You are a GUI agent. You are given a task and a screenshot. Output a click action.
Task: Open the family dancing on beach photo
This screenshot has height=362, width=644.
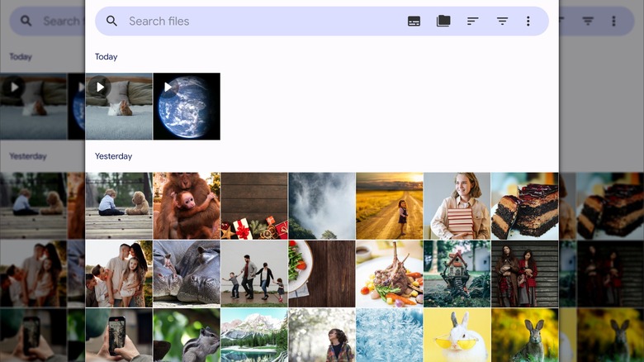click(x=254, y=274)
